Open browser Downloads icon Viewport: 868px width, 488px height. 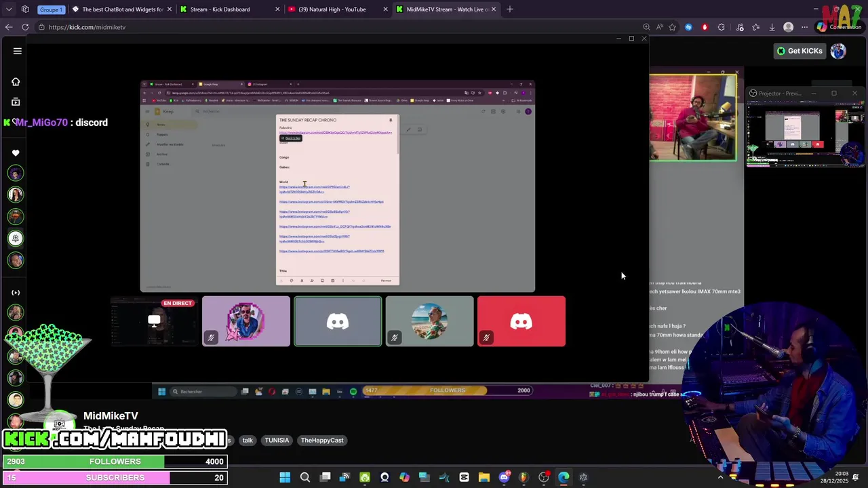click(x=772, y=27)
